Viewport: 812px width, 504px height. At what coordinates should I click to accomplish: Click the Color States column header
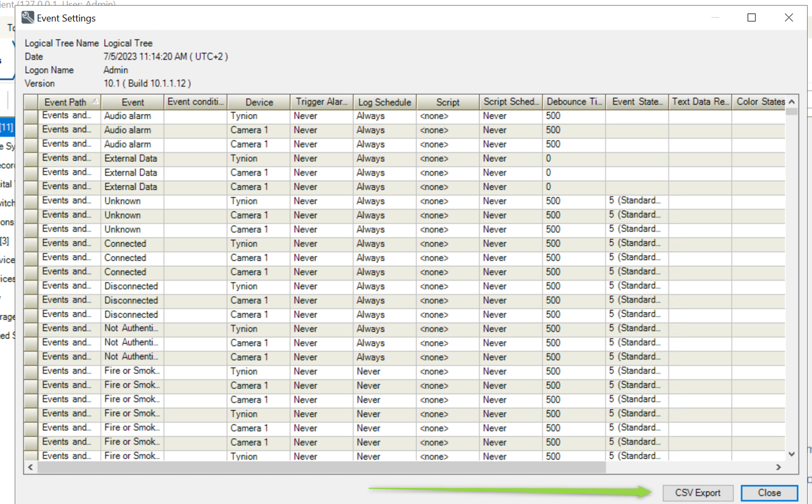coord(760,102)
